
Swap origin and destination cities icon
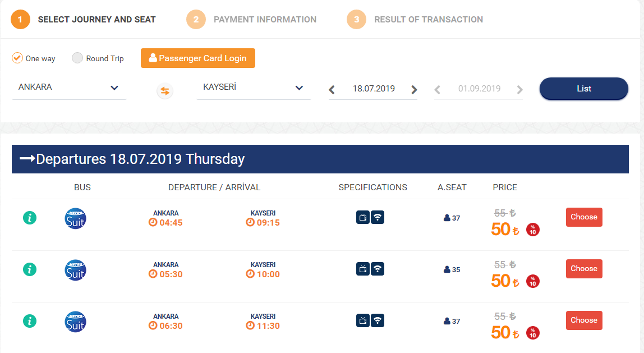[x=165, y=91]
